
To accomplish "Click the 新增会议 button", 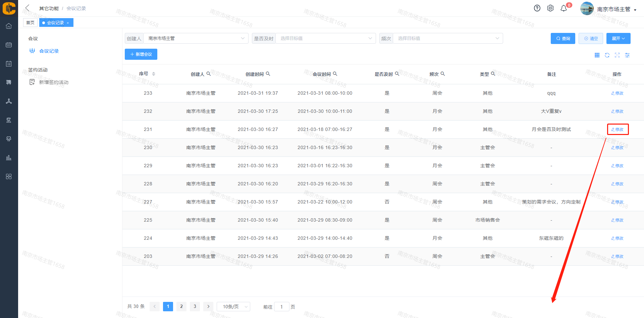I will [141, 54].
